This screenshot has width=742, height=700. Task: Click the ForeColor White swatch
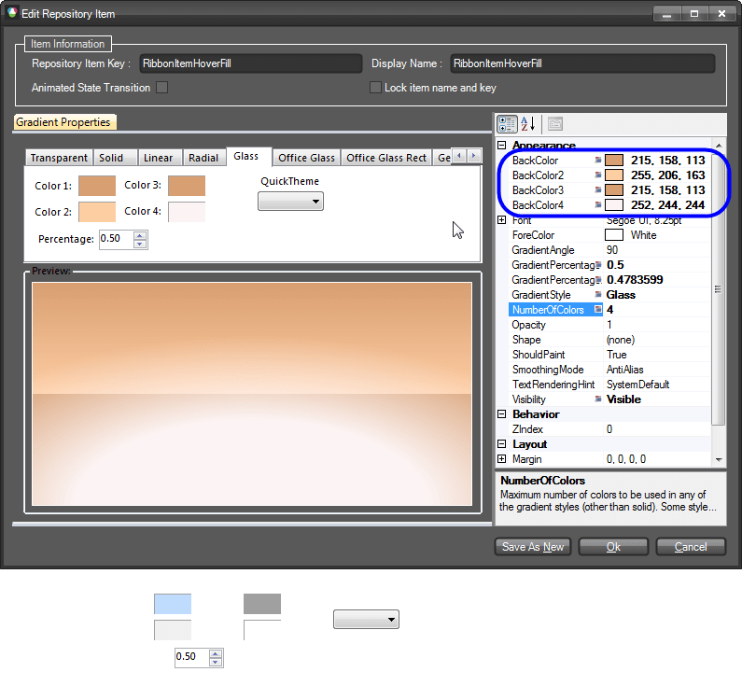click(x=614, y=235)
